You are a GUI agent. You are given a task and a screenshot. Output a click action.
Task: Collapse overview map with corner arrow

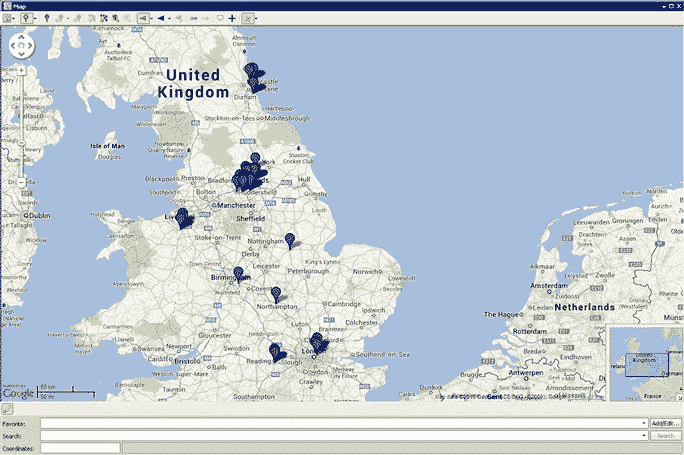click(679, 397)
